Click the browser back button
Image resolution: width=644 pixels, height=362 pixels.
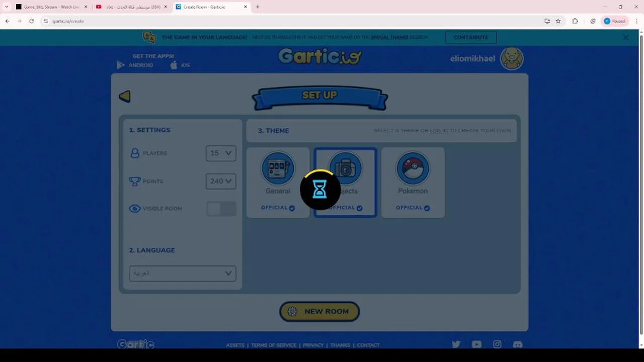coord(7,21)
